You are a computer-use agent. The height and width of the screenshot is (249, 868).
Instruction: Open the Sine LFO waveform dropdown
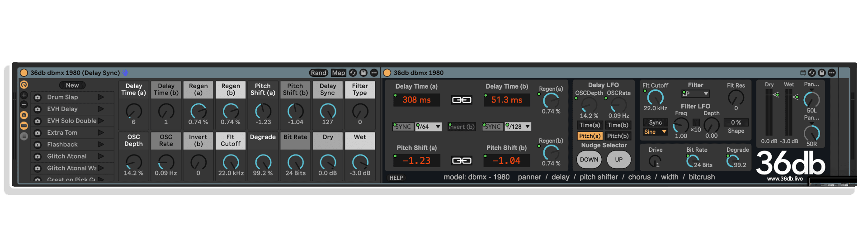[x=655, y=132]
